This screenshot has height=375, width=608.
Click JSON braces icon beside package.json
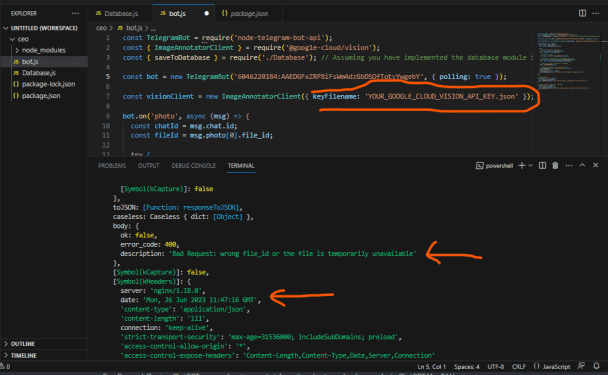click(x=16, y=96)
